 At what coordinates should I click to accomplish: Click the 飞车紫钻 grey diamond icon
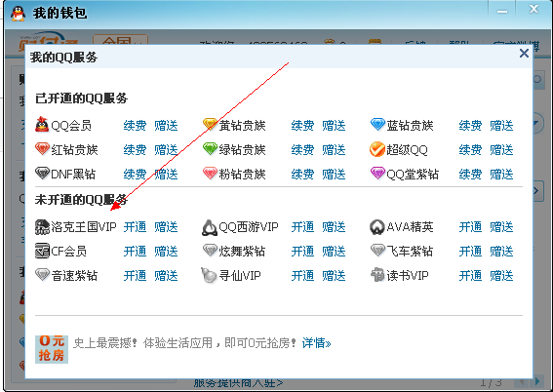(x=377, y=251)
